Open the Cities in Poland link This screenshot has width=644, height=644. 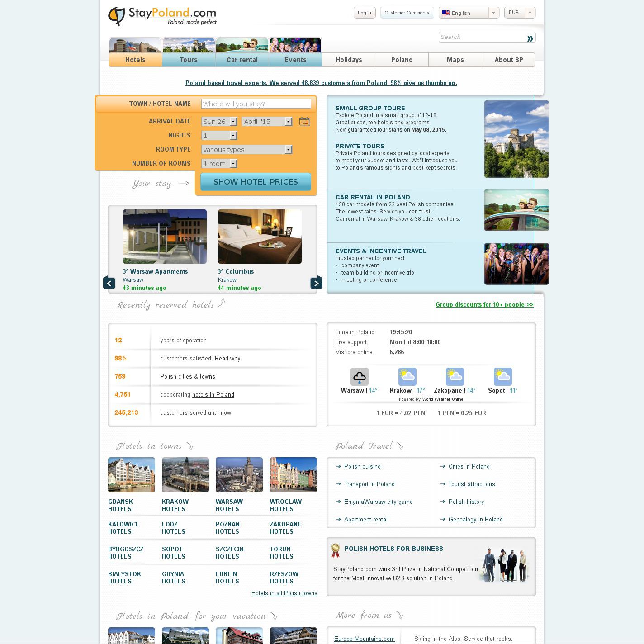(x=469, y=466)
